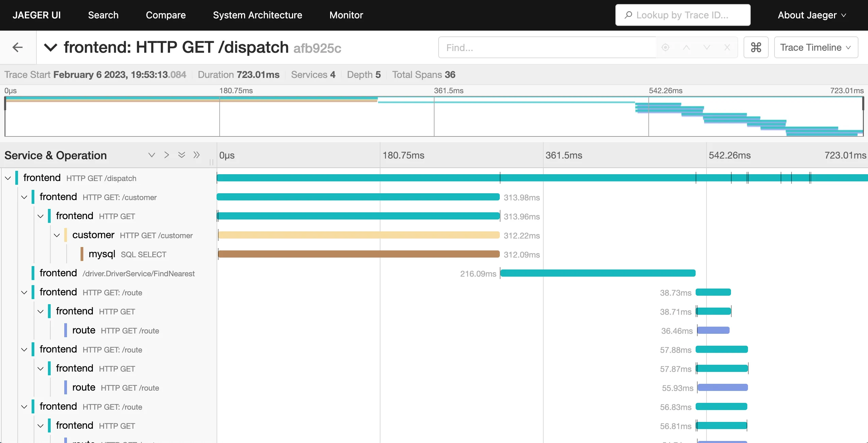Collapse all spans with double right chevron
The width and height of the screenshot is (868, 443).
point(197,155)
